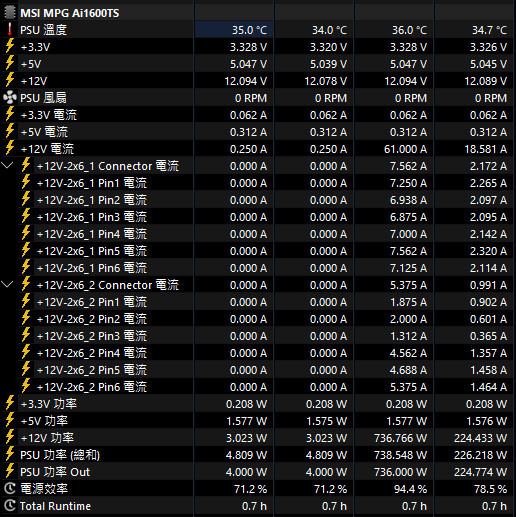Click the lightning icon for +12V-2x6_2 Connector 電流
This screenshot has width=516, height=517.
(x=26, y=284)
